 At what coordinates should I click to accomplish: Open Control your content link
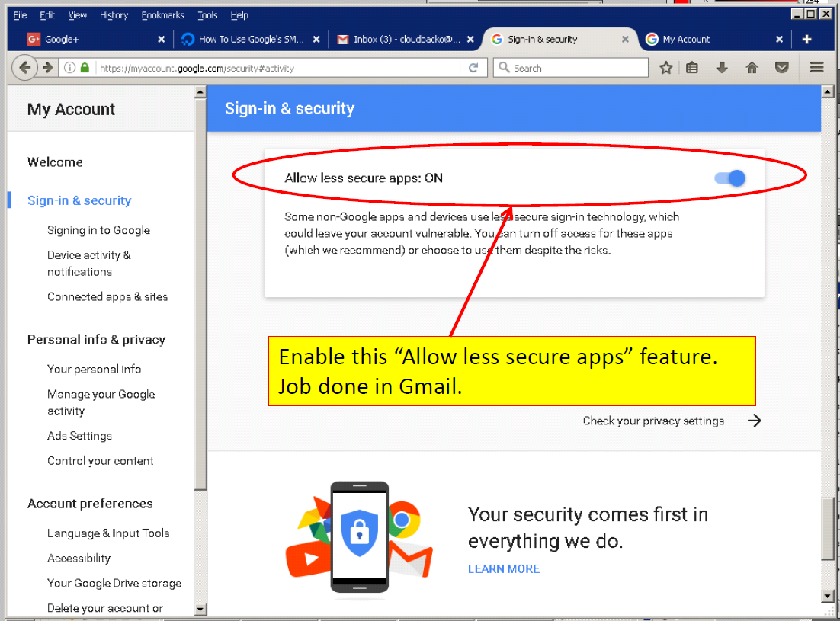click(x=100, y=461)
